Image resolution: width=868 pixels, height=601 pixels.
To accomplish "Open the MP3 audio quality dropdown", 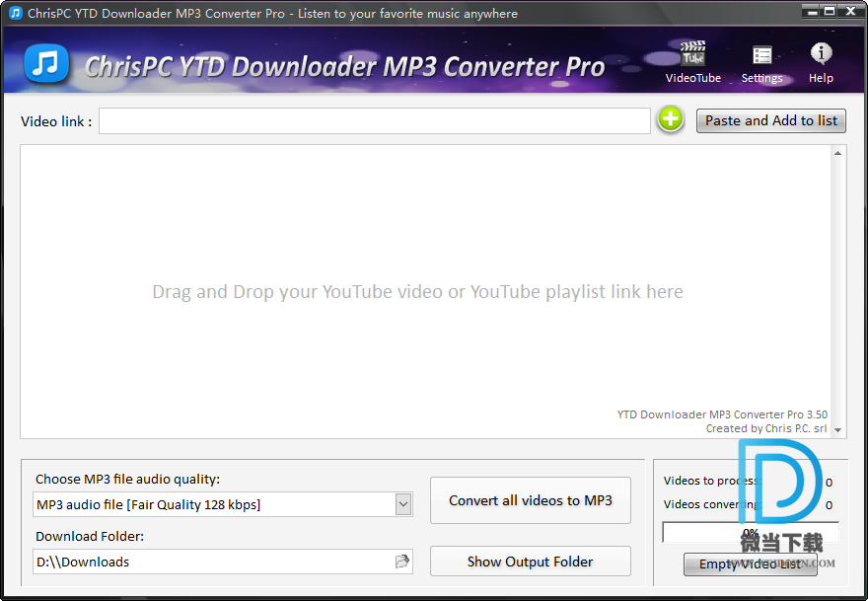I will tap(403, 504).
